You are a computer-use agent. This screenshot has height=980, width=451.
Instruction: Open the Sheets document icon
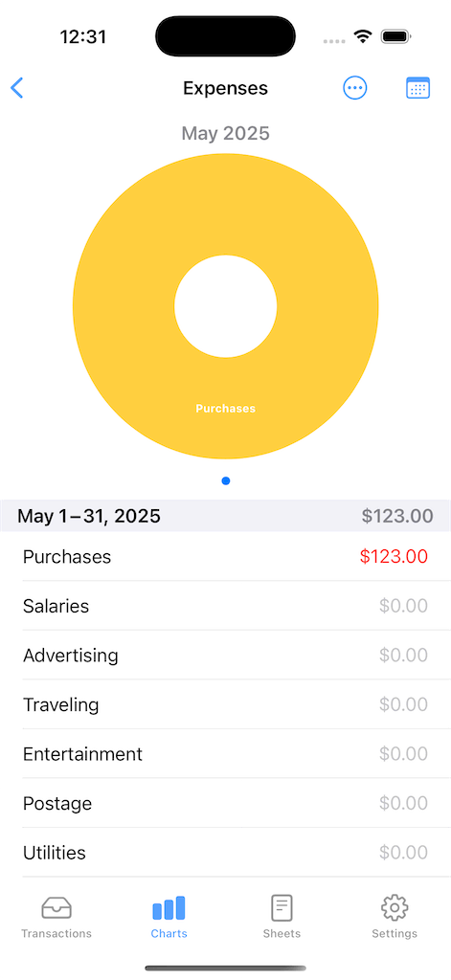point(282,907)
